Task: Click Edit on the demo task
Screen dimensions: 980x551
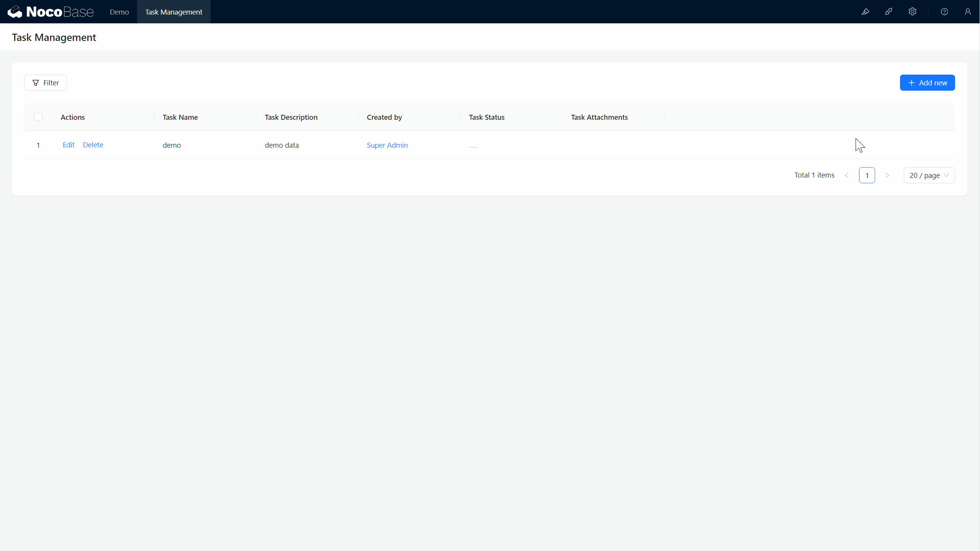Action: [68, 145]
